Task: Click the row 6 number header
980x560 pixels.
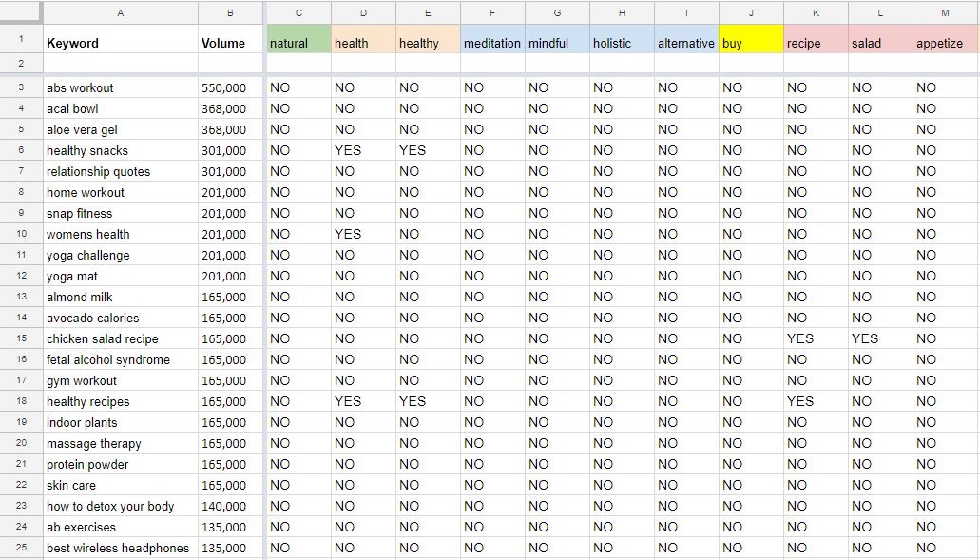Action: click(21, 150)
